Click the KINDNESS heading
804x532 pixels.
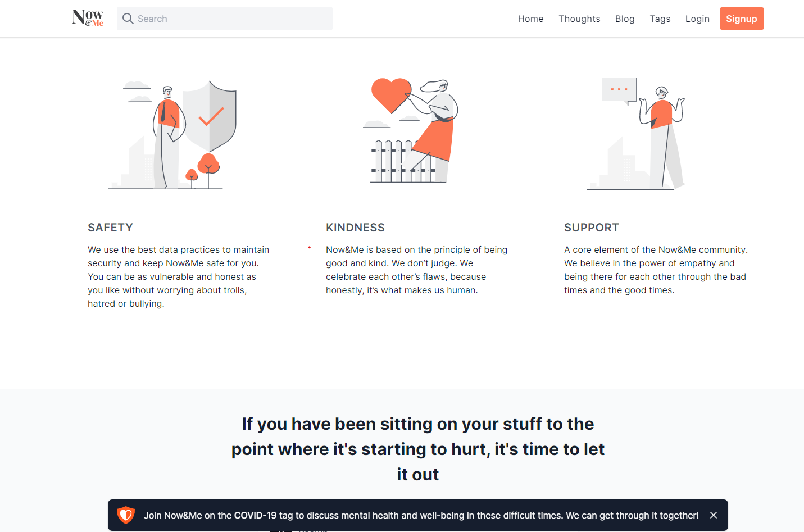tap(355, 228)
